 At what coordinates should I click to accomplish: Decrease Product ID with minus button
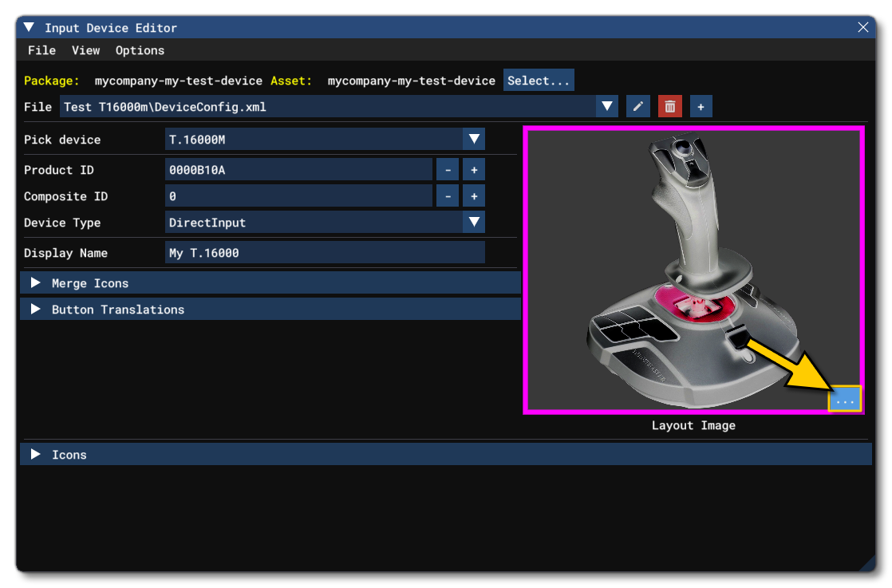click(448, 170)
